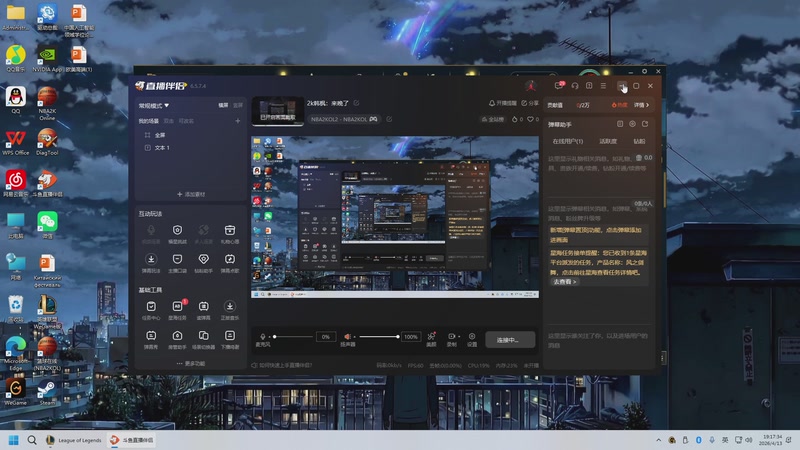This screenshot has width=800, height=450.
Task: Mute the 麦克风 microphone icon
Action: pyautogui.click(x=263, y=336)
